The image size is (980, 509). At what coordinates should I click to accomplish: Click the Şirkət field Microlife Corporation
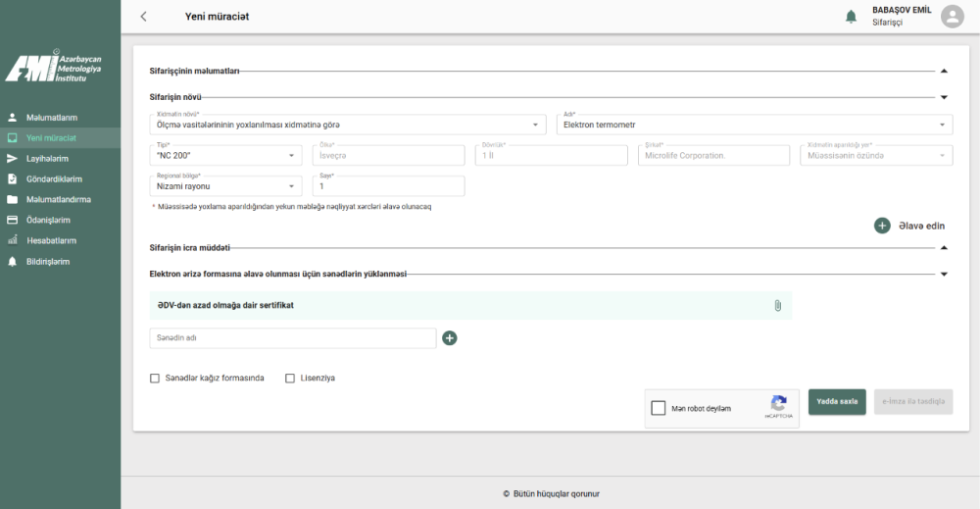click(713, 155)
